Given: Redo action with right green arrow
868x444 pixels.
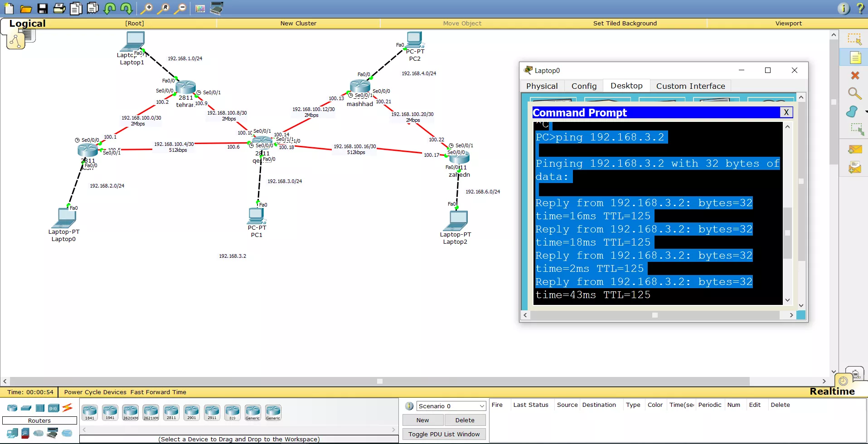Looking at the screenshot, I should (126, 8).
